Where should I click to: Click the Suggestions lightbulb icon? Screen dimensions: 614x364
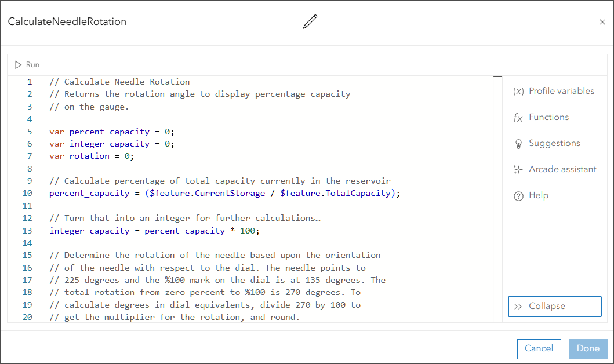pos(518,144)
